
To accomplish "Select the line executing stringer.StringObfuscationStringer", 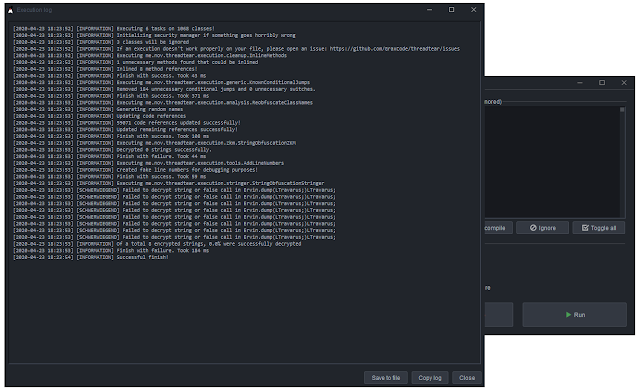I will [x=169, y=183].
